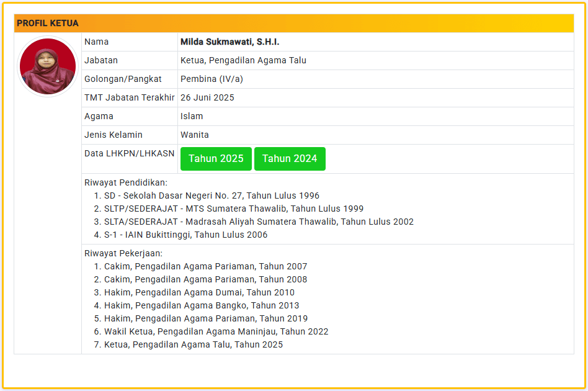Select the Ketua, Pengadilan Agama Talu 2025 entry
Screen dimensions: 588x391
[x=193, y=345]
